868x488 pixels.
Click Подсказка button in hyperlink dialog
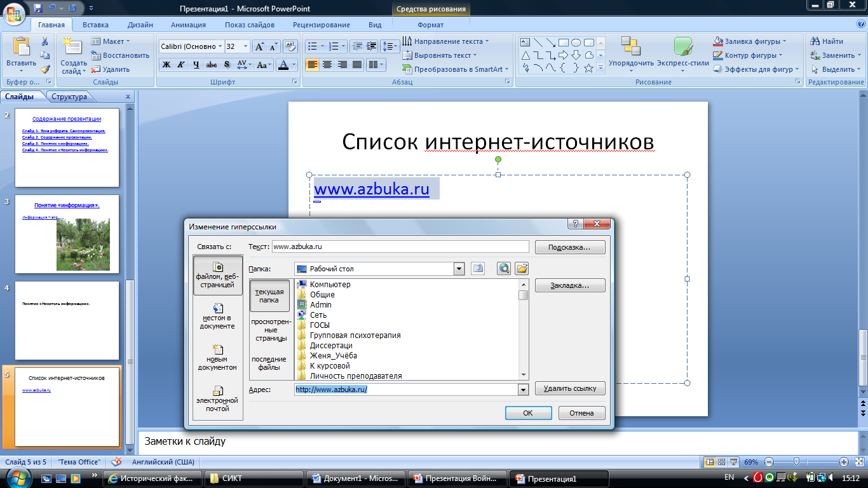pyautogui.click(x=570, y=247)
